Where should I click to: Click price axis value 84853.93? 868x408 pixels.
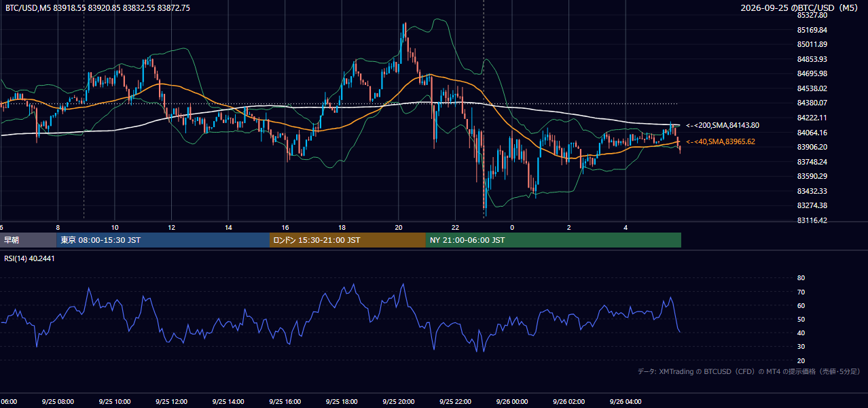tap(812, 59)
